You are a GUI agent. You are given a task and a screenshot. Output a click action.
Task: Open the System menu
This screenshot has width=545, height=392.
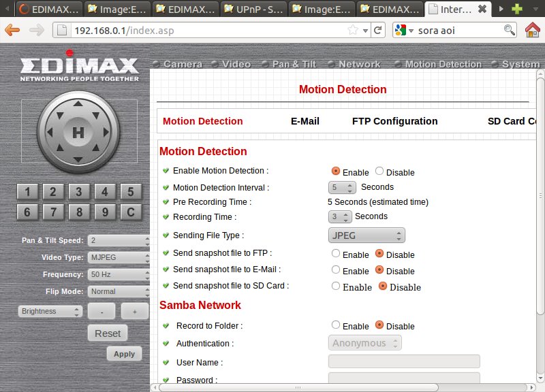(520, 64)
